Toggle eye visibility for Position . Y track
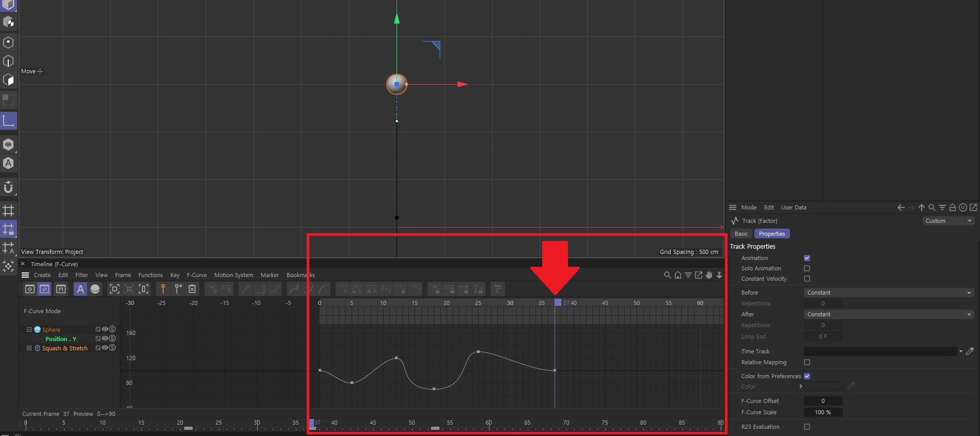 (x=105, y=338)
